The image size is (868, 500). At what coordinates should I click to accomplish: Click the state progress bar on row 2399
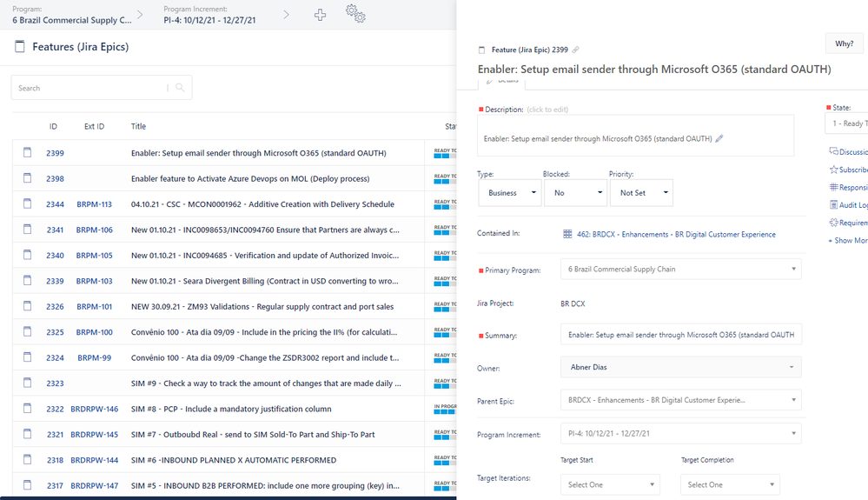(445, 153)
